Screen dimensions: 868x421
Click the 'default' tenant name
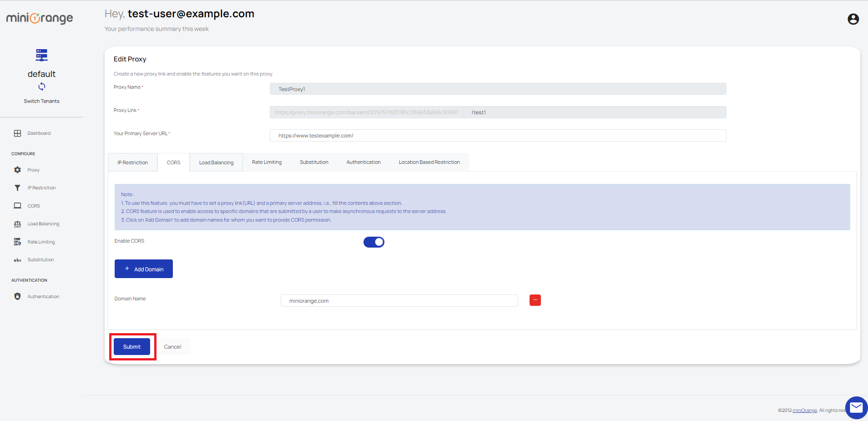41,74
